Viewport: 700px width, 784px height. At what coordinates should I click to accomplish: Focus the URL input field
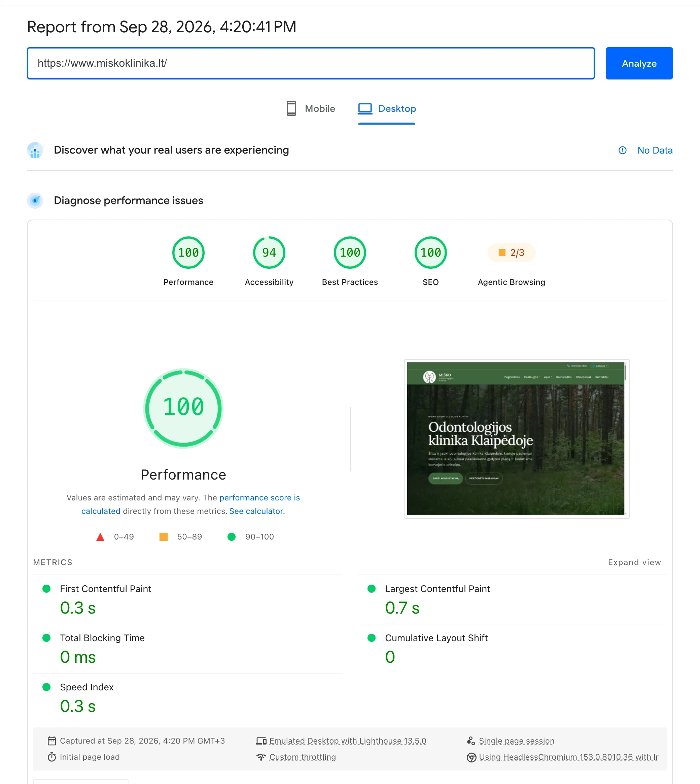coord(311,63)
